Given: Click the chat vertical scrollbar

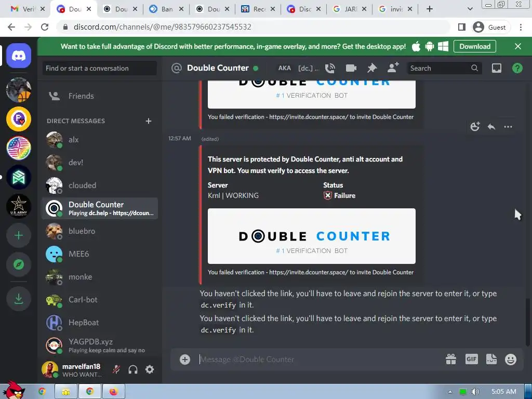Looking at the screenshot, I should coord(528,322).
